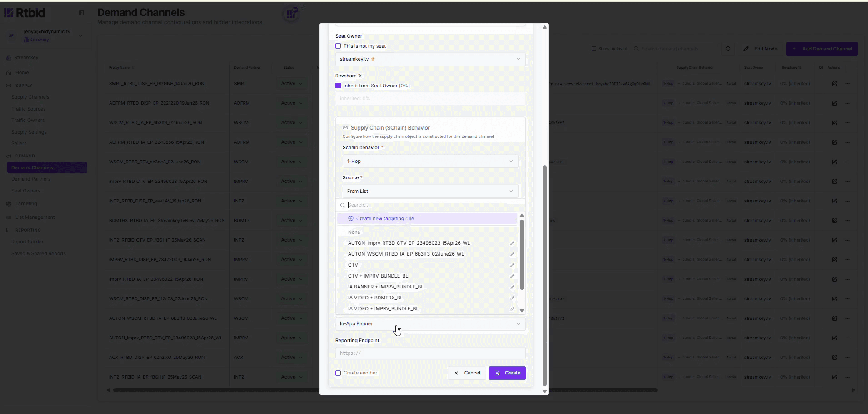The width and height of the screenshot is (868, 414).
Task: Edit the IA VIDEO + IMPRV_BUNDLE_BL pencil icon
Action: point(512,308)
